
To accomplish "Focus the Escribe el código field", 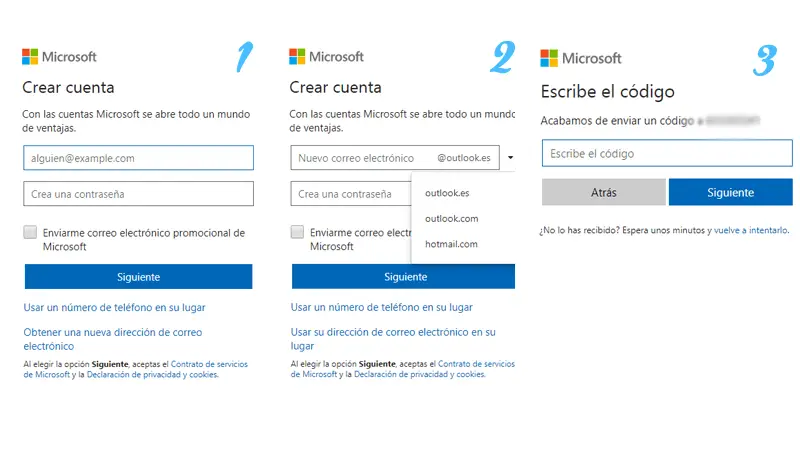I will [666, 153].
